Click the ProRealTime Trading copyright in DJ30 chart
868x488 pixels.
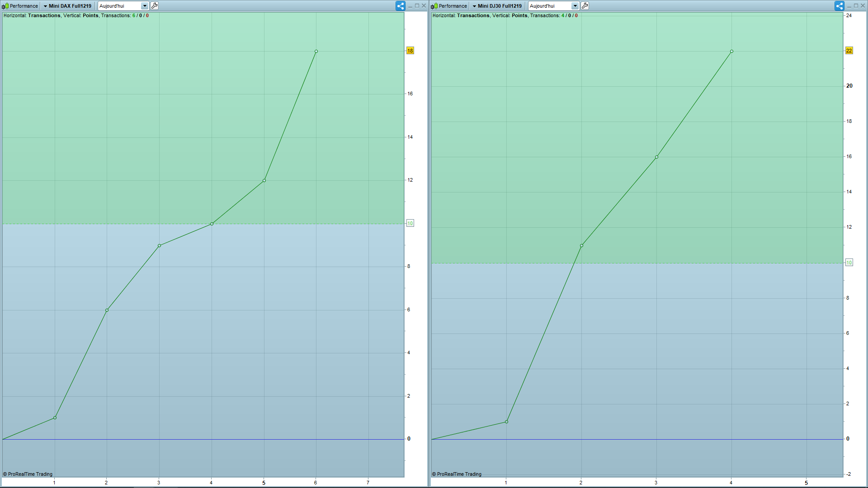(x=457, y=474)
